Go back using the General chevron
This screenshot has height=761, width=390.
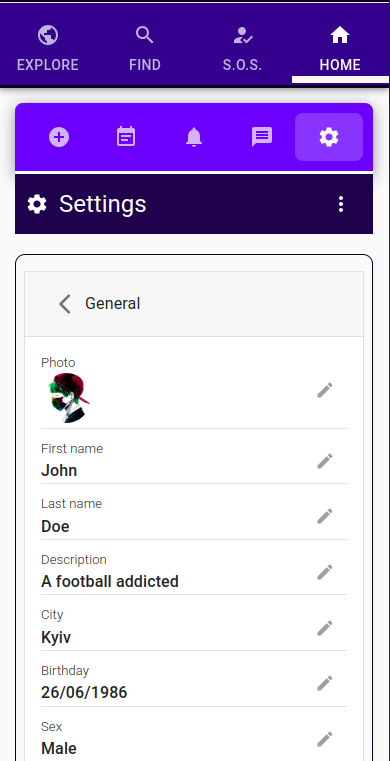(x=65, y=304)
